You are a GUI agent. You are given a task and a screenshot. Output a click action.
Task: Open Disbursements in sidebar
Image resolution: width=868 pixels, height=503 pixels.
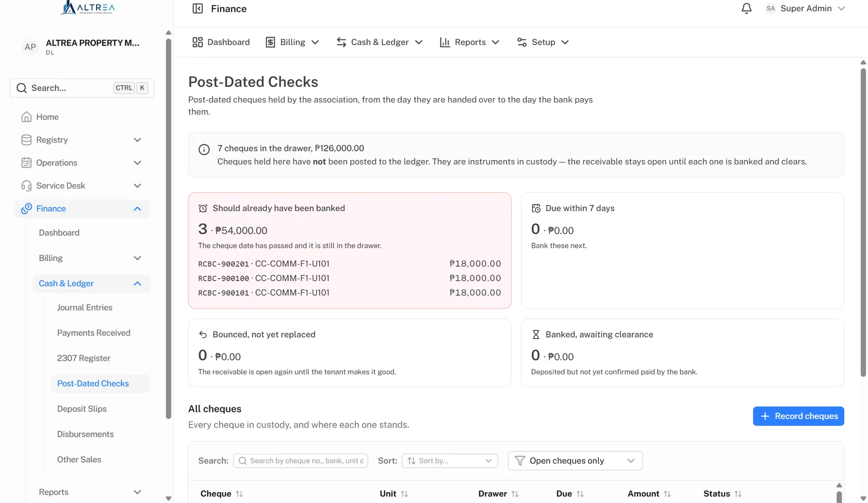86,435
